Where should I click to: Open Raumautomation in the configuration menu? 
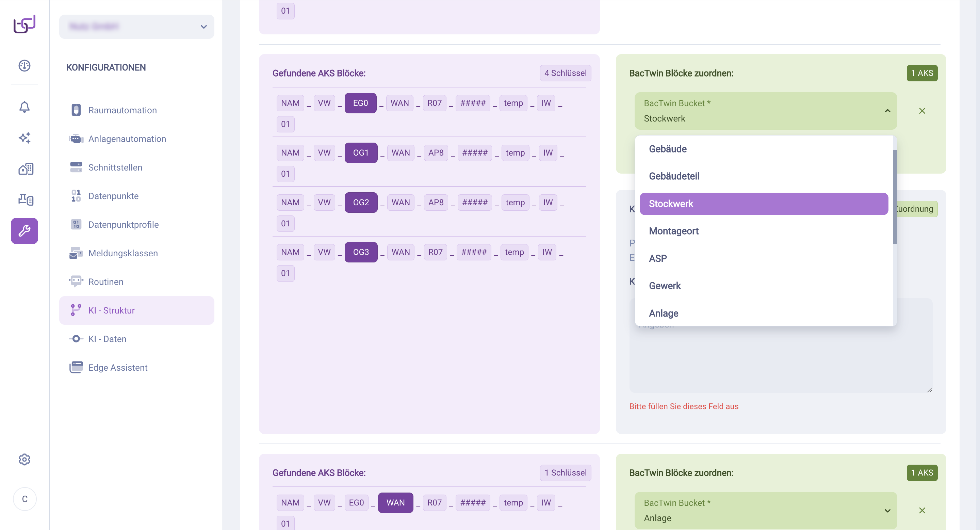pos(122,110)
